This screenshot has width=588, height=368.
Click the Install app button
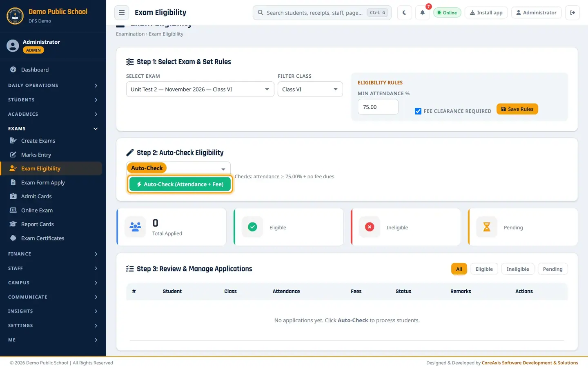pos(486,13)
